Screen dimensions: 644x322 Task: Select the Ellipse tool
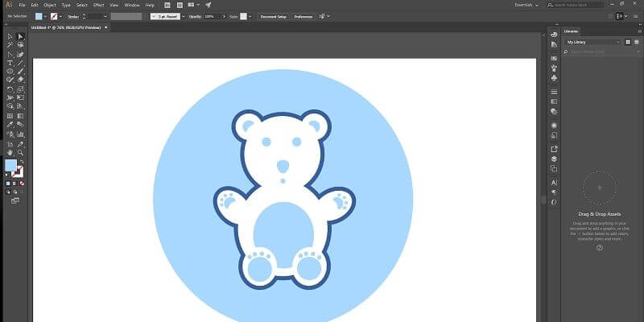coord(10,71)
